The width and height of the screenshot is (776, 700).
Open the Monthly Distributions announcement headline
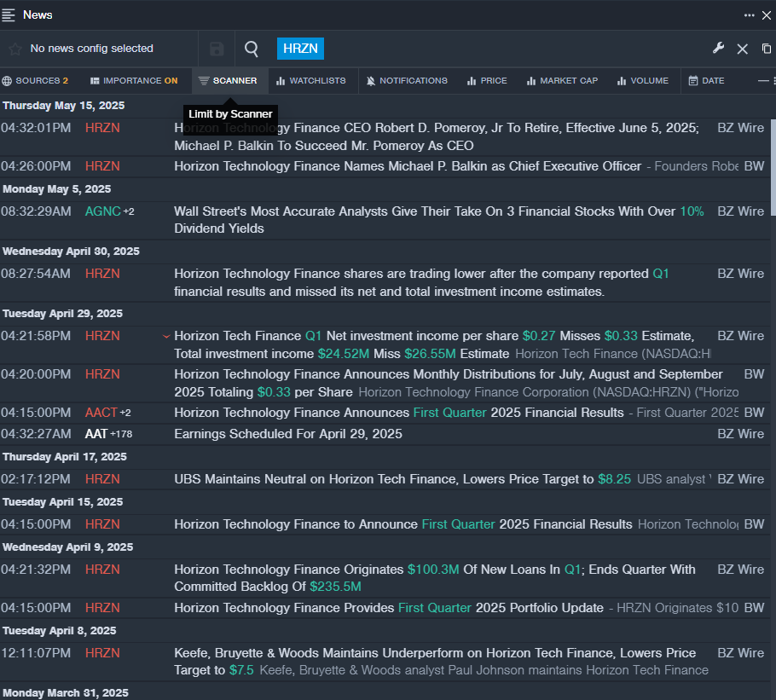pos(449,383)
